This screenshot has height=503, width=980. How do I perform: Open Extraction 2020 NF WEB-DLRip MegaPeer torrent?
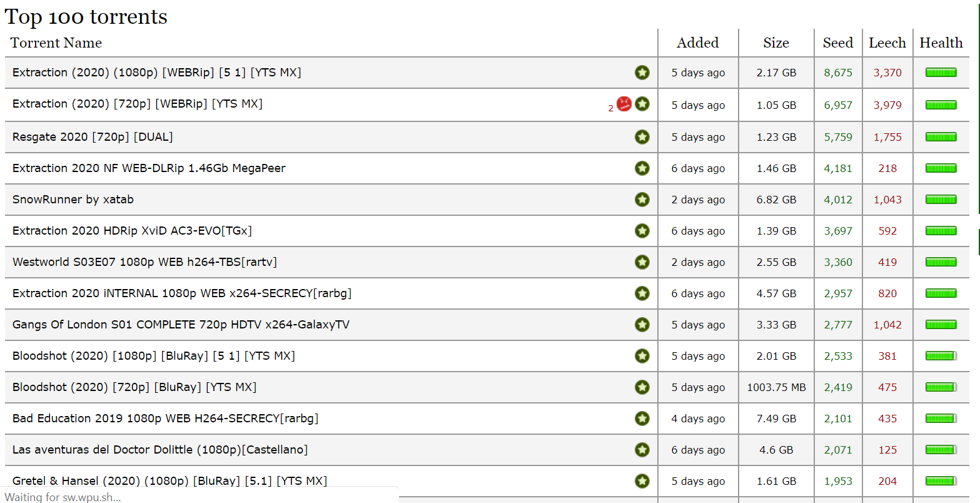coord(149,168)
